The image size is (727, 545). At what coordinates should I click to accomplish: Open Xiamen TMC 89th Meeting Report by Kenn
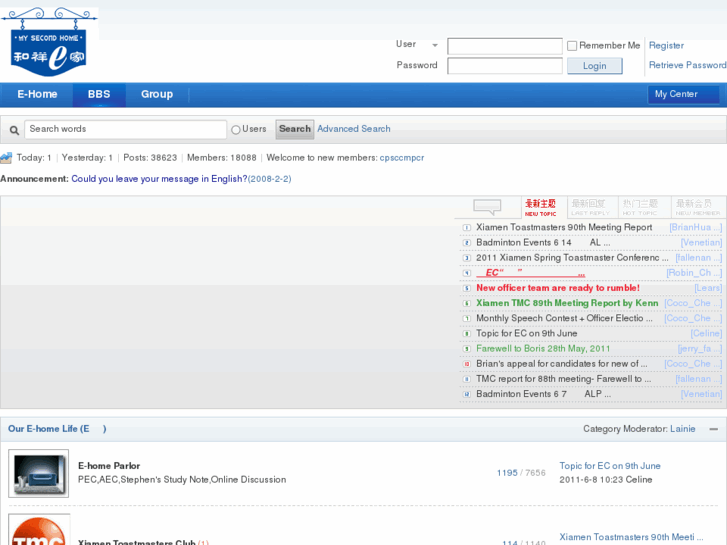pyautogui.click(x=567, y=303)
